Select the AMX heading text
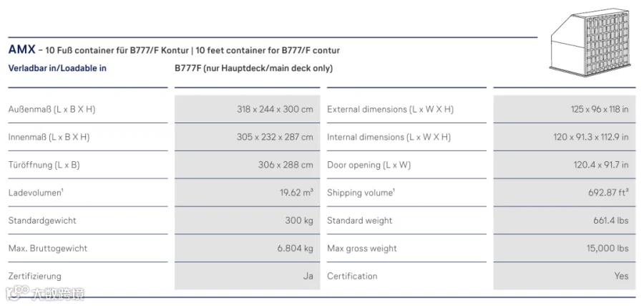 pyautogui.click(x=21, y=49)
